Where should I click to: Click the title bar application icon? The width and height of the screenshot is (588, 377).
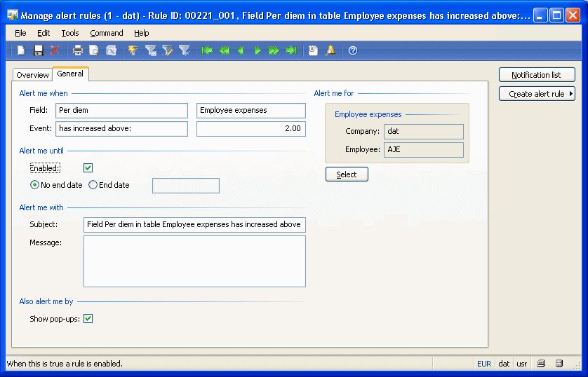point(13,15)
